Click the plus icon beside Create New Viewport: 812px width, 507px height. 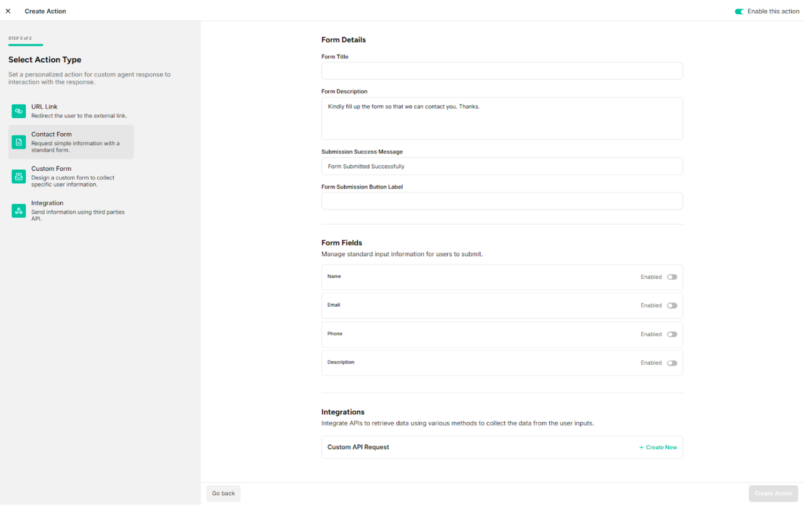(x=641, y=448)
